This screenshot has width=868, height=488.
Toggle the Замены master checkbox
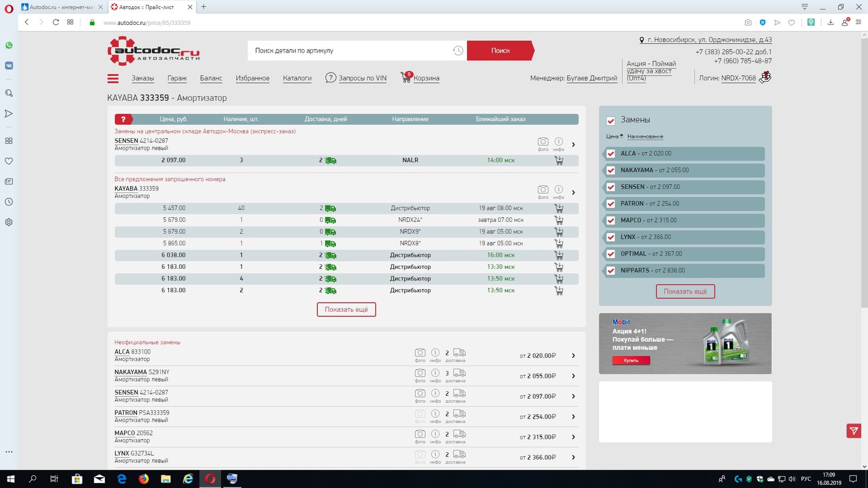[611, 121]
